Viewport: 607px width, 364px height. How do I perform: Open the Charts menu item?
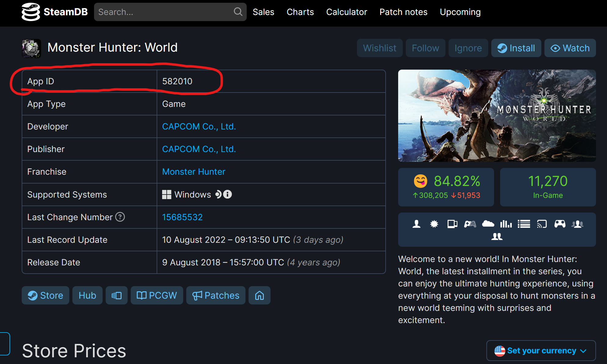(300, 12)
